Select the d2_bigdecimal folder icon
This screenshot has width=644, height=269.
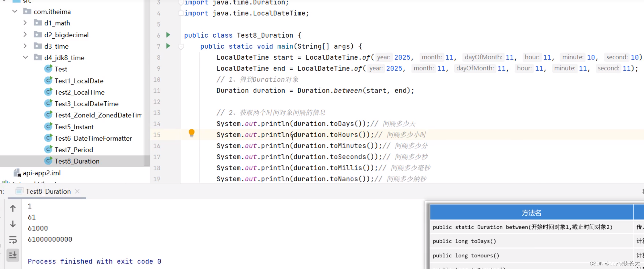coord(38,34)
